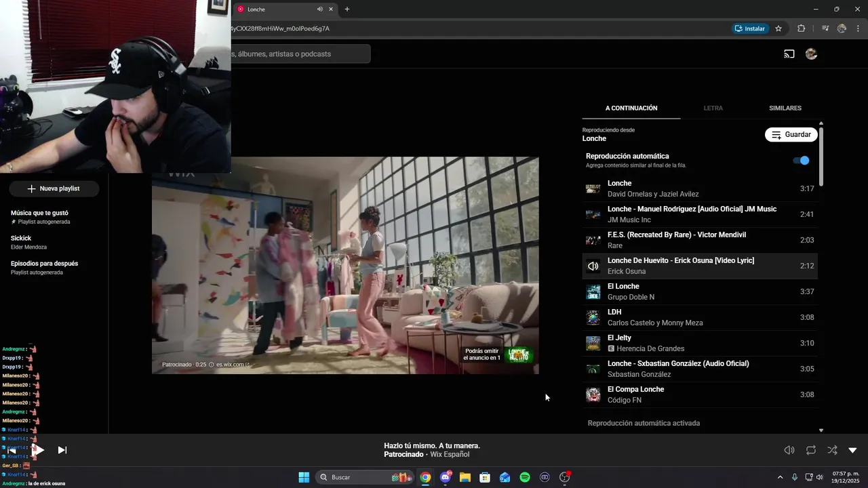Play El Lonche by Grupo Doble N
The width and height of the screenshot is (868, 488).
[x=700, y=291]
